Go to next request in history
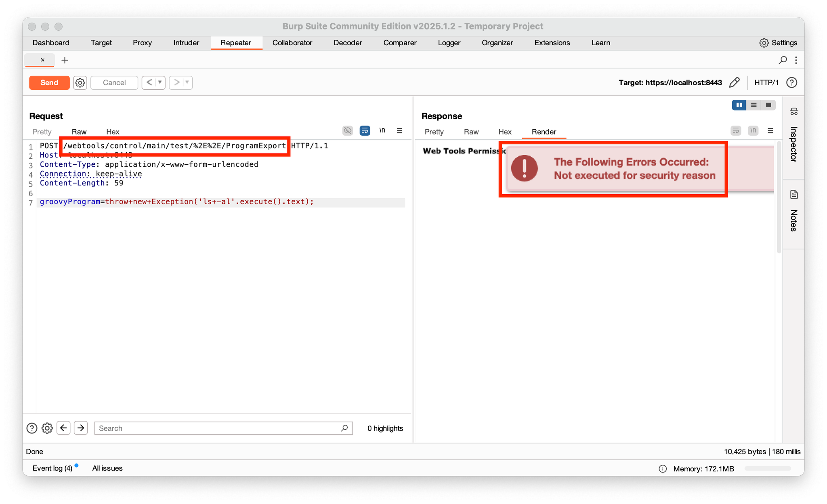 click(176, 82)
